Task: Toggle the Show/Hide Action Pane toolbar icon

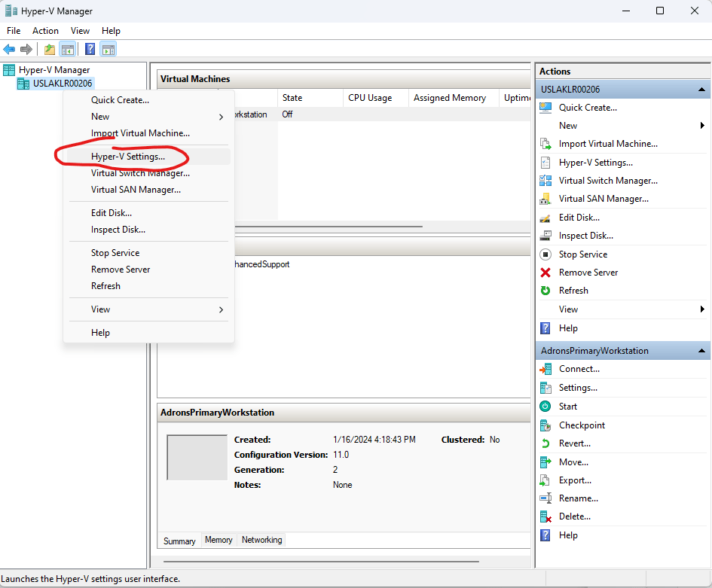Action: pyautogui.click(x=108, y=49)
